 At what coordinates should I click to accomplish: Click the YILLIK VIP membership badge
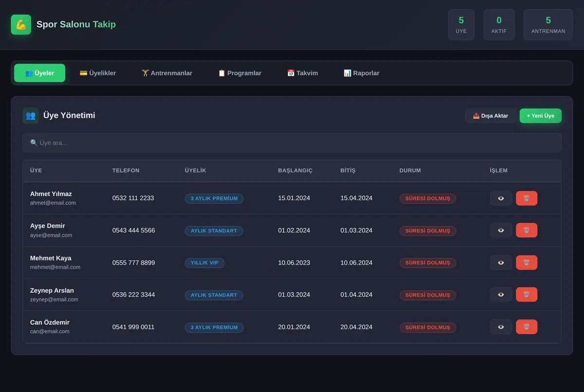[204, 263]
